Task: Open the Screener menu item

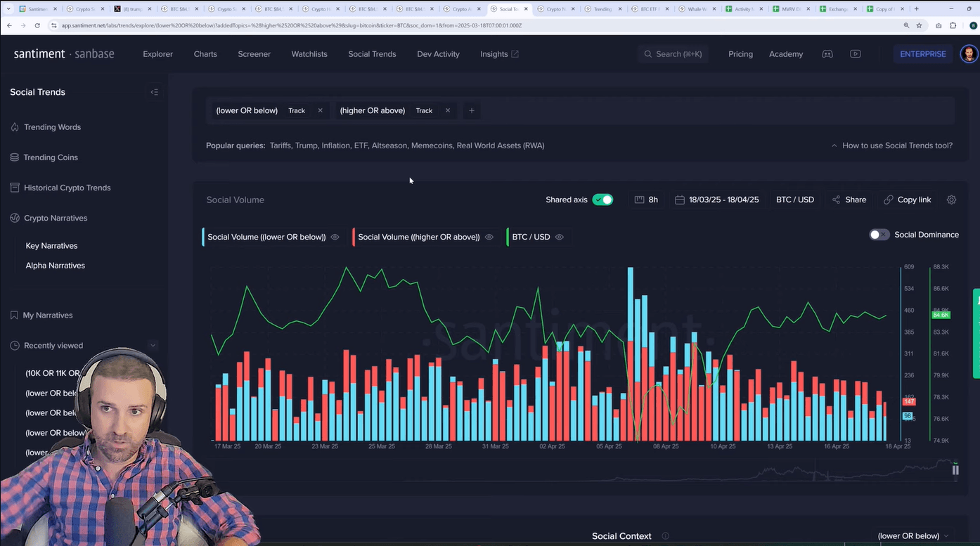Action: pos(254,54)
